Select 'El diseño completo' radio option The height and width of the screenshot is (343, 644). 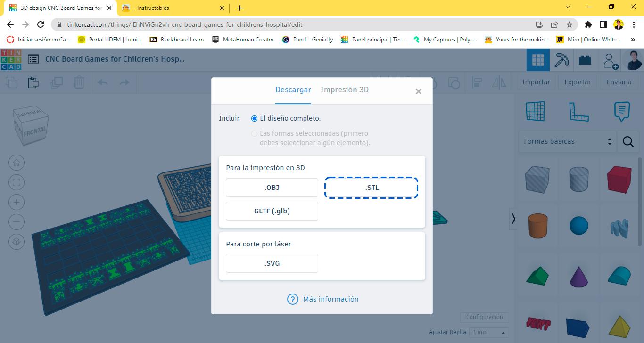255,118
